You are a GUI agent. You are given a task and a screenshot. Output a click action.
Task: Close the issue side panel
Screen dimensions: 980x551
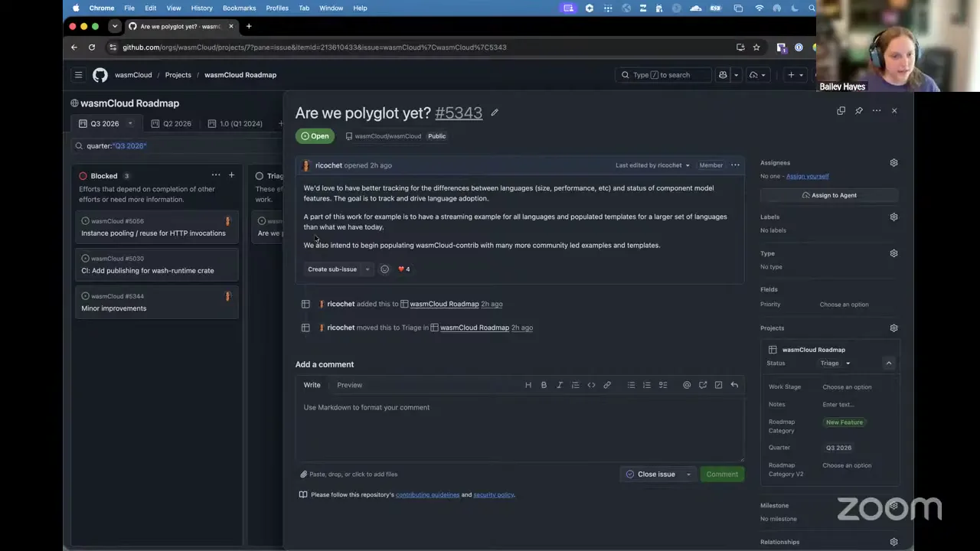(894, 111)
